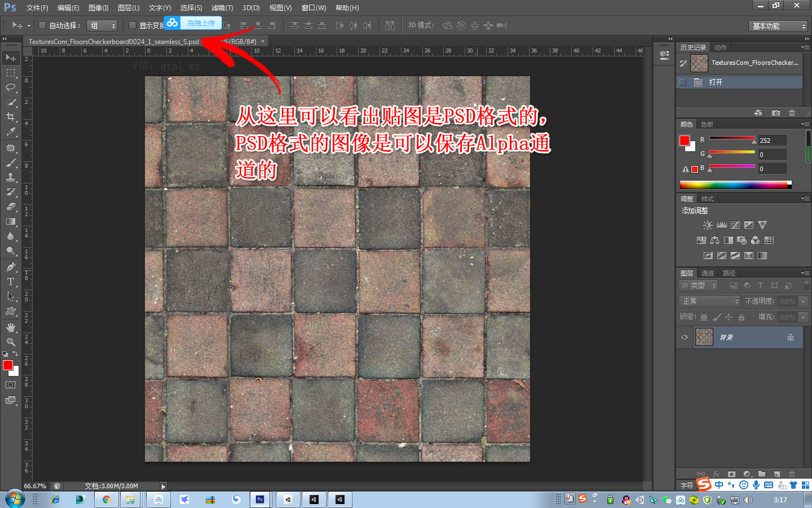This screenshot has height=508, width=812.
Task: Open the 填充 fill dropdown arrow
Action: click(804, 317)
